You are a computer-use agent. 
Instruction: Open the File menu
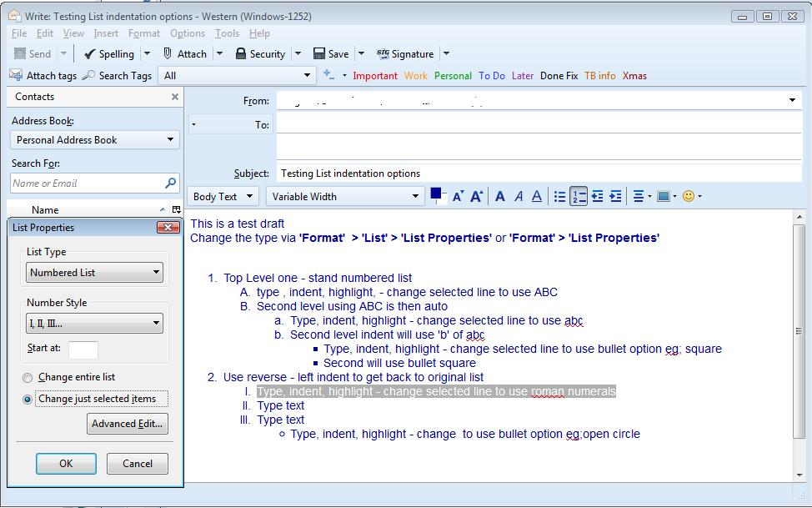19,33
